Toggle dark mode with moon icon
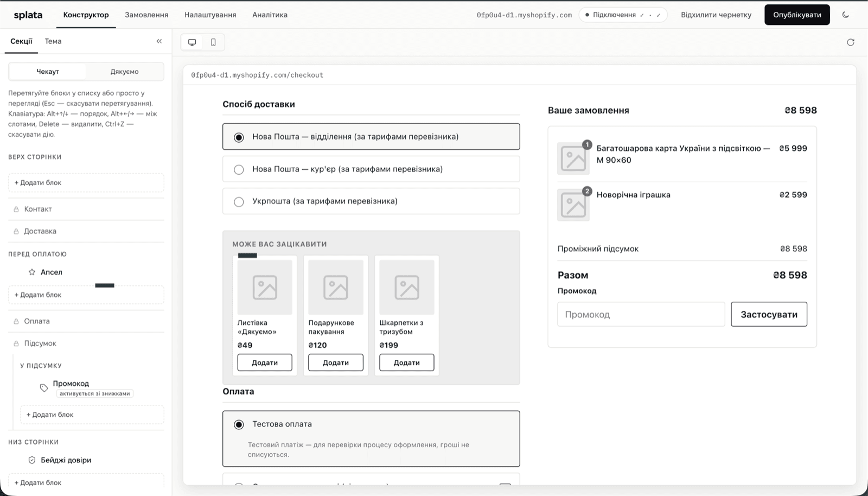Image resolution: width=868 pixels, height=496 pixels. (x=845, y=15)
